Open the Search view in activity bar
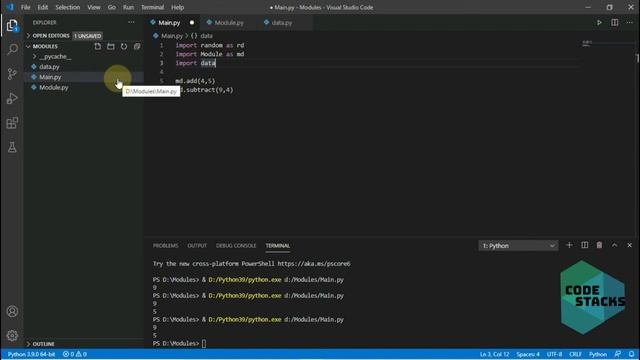 12,49
